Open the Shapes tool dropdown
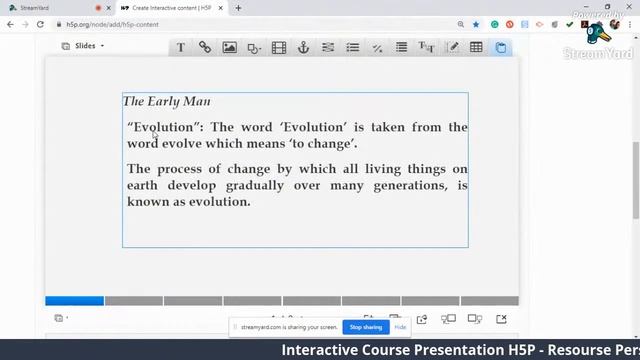The image size is (640, 360). coord(254,48)
